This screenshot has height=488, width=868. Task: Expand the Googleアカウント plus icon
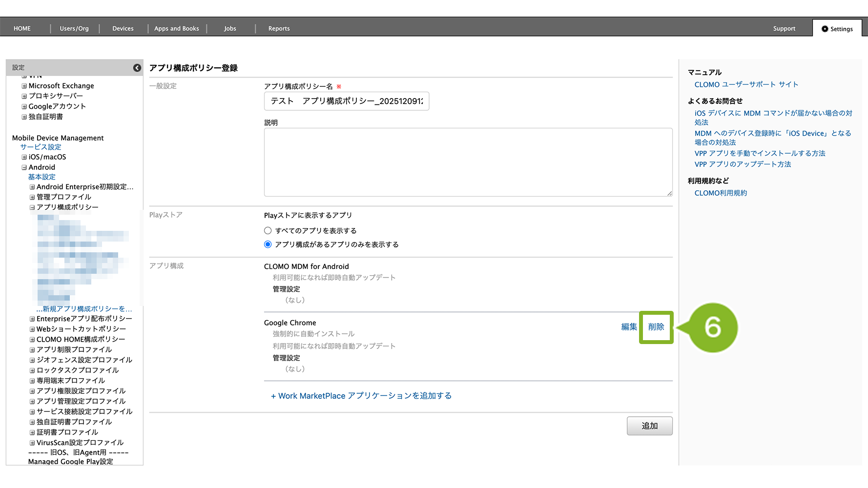[24, 106]
